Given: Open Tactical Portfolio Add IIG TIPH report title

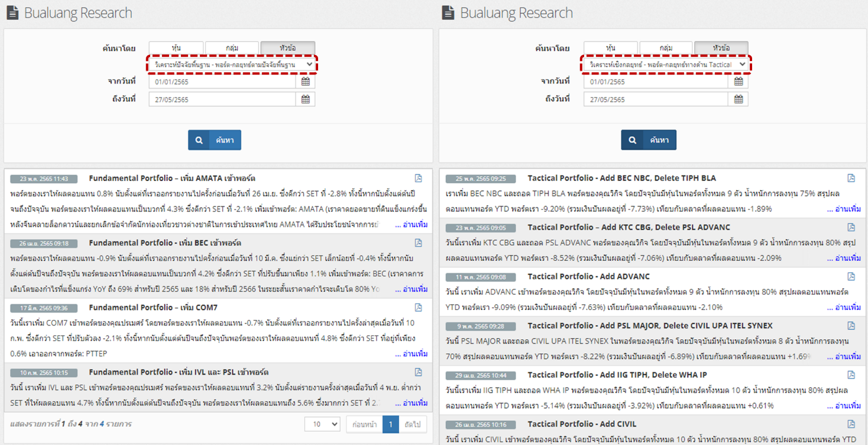Looking at the screenshot, I should pos(617,375).
